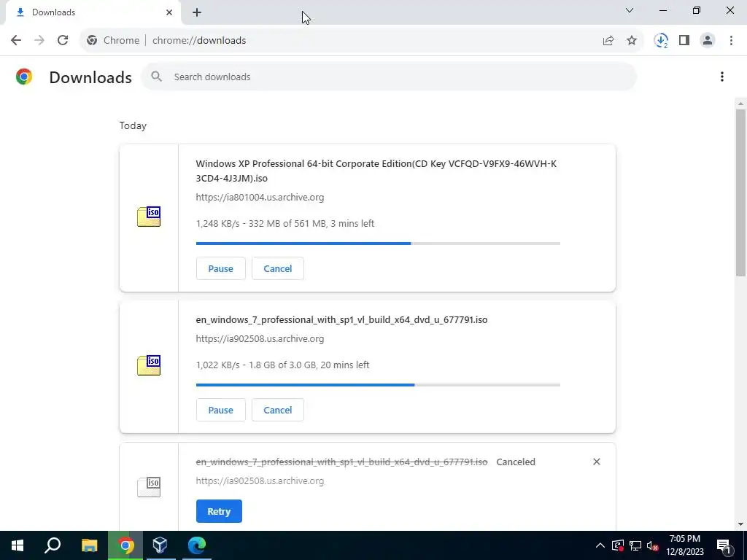Click the muted volume tray icon

(652, 545)
